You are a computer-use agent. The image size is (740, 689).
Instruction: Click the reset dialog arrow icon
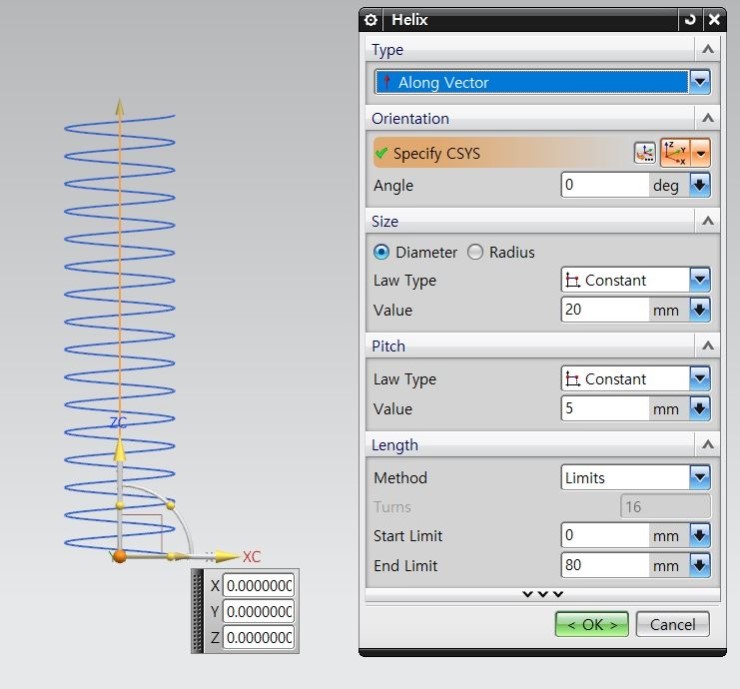[x=690, y=20]
